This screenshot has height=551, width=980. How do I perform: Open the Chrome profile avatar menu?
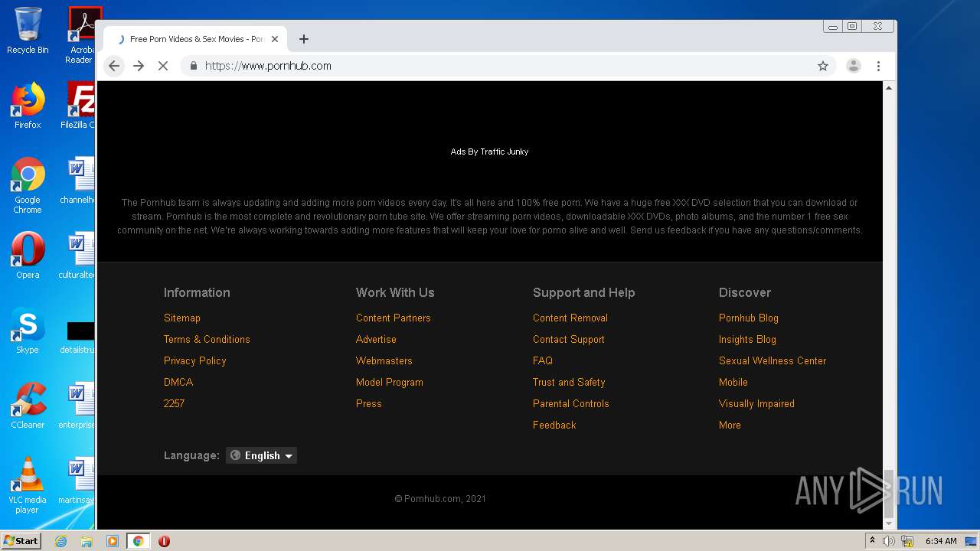pos(854,66)
